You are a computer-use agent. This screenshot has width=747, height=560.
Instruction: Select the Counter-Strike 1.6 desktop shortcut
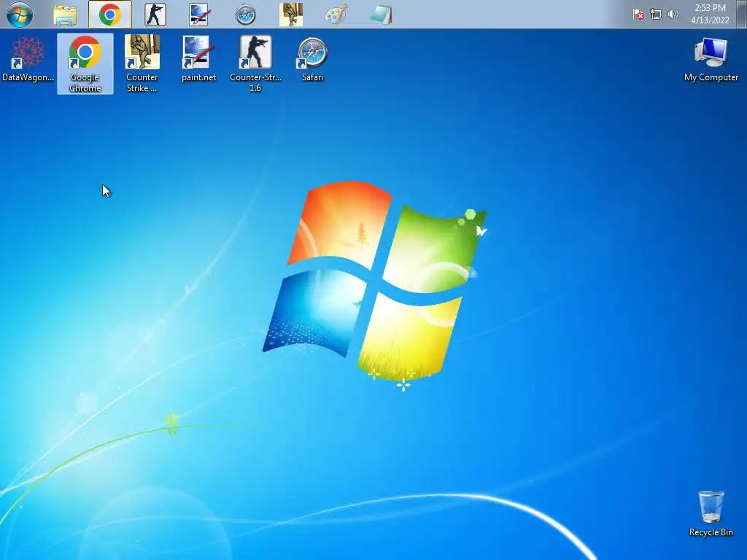(255, 64)
